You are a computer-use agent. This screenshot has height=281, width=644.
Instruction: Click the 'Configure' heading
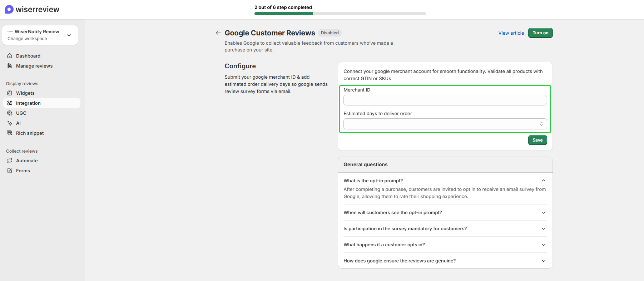[x=240, y=66]
